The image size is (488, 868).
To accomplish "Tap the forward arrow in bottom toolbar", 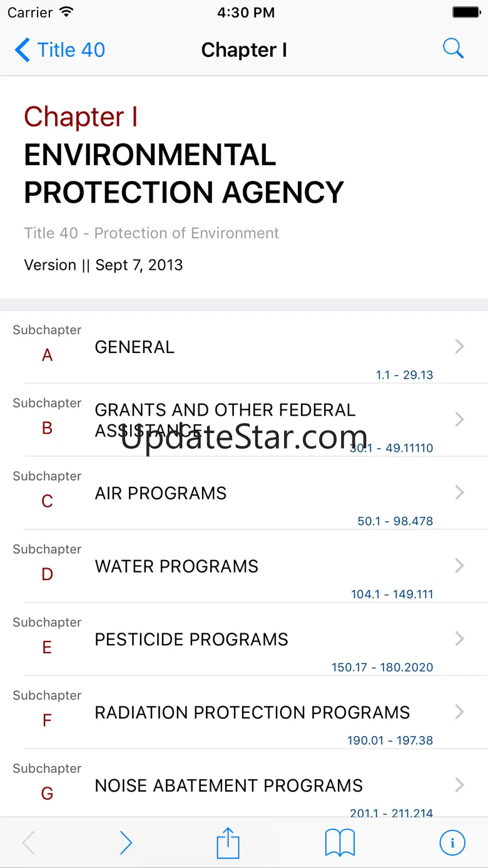I will [x=126, y=843].
